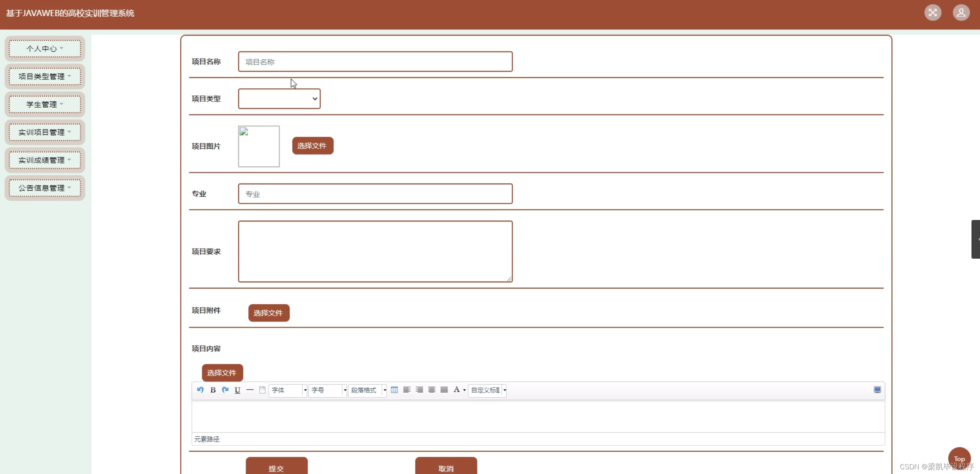
Task: Open the 项目类型 dropdown select
Action: pos(279,99)
